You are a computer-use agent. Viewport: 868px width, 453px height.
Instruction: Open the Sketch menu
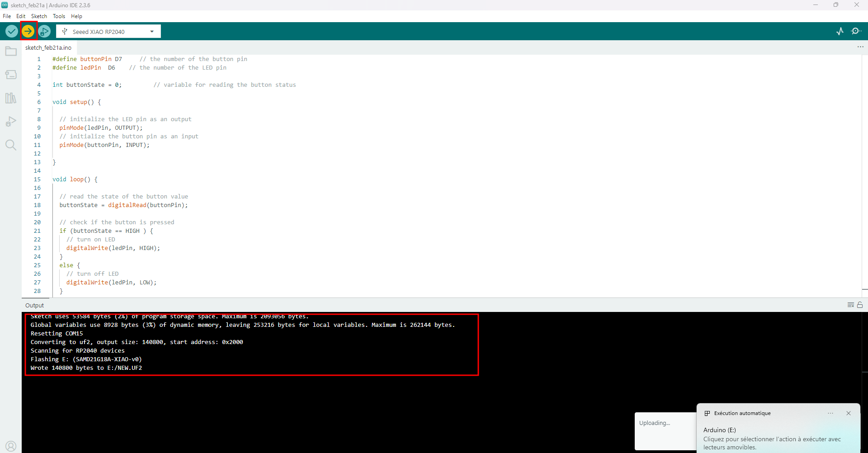39,16
